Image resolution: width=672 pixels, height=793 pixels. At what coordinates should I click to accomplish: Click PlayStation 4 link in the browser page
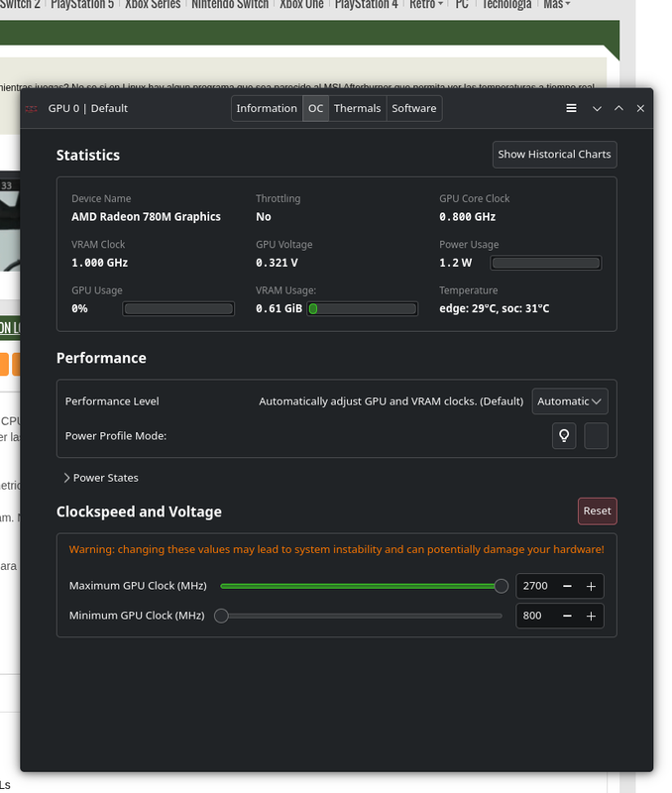(366, 5)
